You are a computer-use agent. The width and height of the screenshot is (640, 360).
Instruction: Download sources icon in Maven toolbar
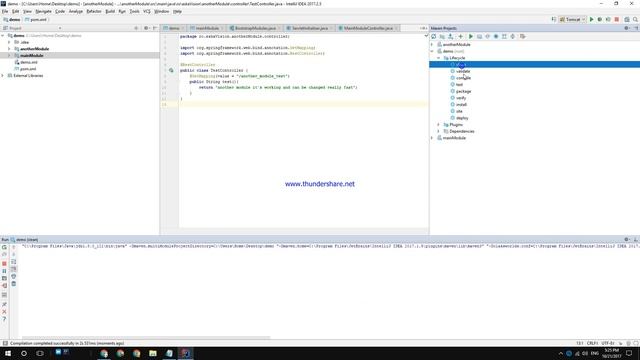[451, 36]
